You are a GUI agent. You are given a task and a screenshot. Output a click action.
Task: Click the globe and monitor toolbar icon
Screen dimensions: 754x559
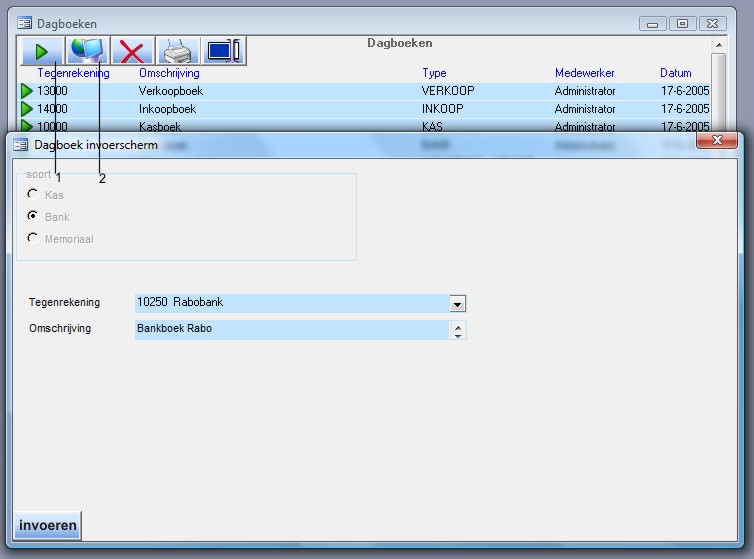[88, 51]
